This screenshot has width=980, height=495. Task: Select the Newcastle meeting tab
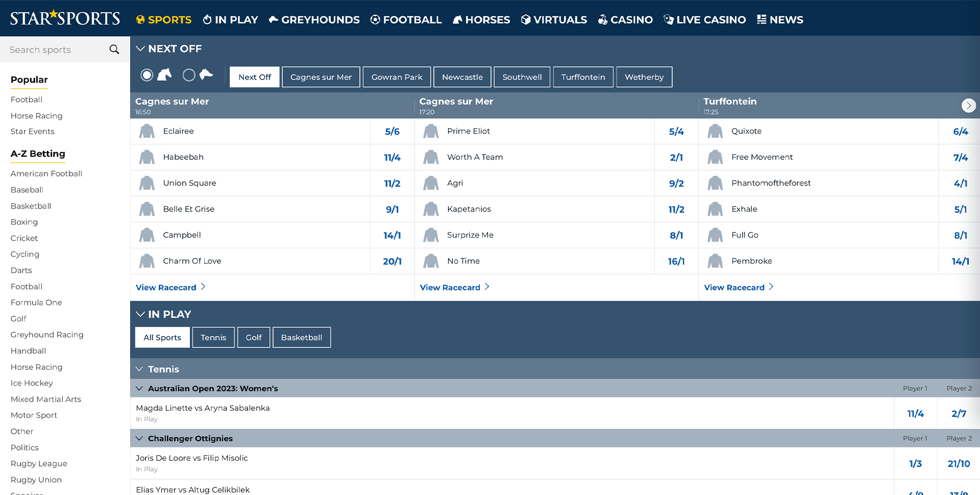tap(462, 77)
